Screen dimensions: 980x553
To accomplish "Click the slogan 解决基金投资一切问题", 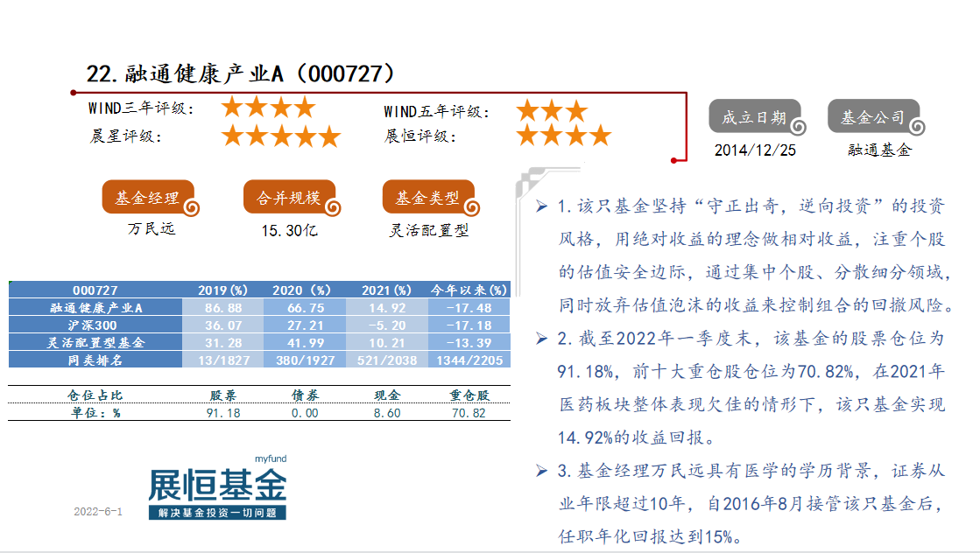I will 217,513.
